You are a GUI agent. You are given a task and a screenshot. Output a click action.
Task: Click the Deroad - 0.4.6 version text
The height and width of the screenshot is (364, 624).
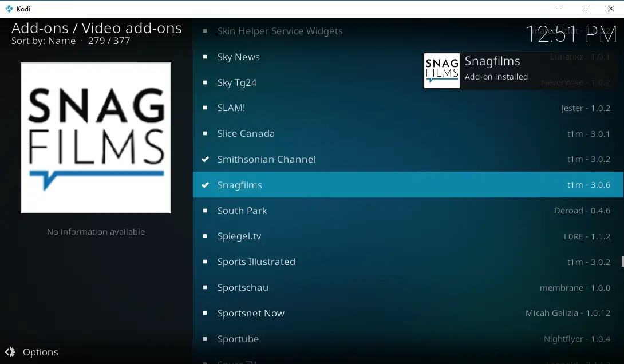click(x=582, y=211)
